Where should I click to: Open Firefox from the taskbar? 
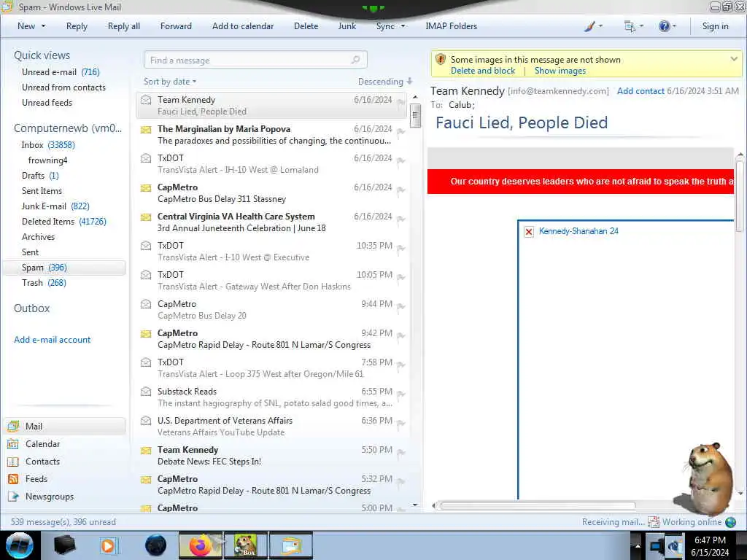[x=201, y=545]
